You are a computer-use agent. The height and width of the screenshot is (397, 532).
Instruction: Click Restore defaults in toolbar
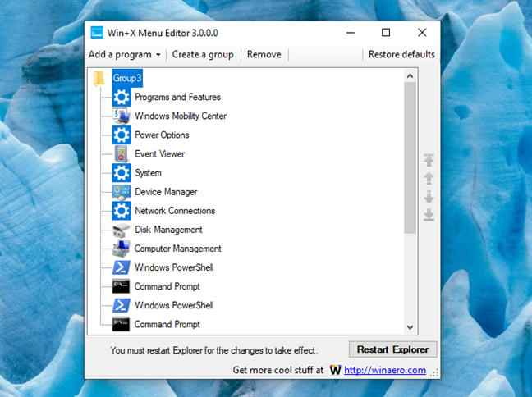click(x=401, y=55)
